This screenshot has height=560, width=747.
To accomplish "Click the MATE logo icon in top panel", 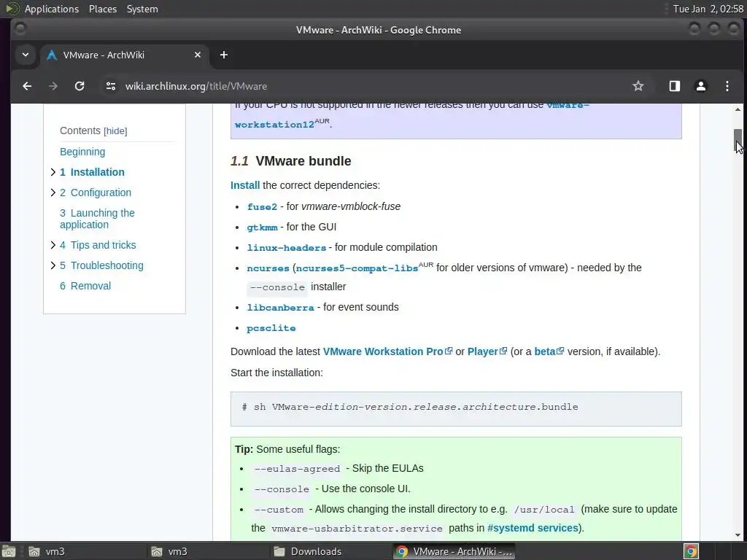I will coord(12,9).
